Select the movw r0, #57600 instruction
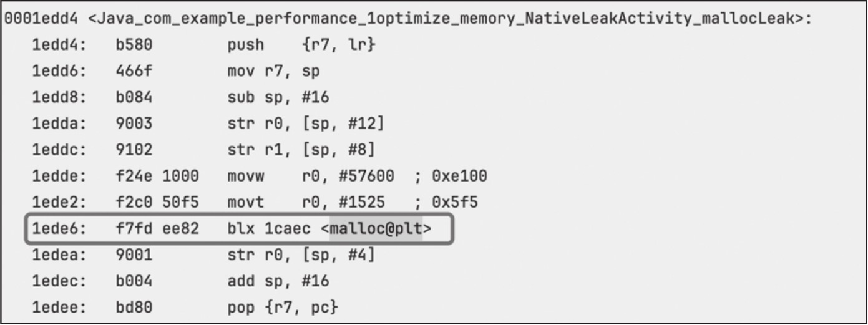The width and height of the screenshot is (868, 325). click(310, 177)
